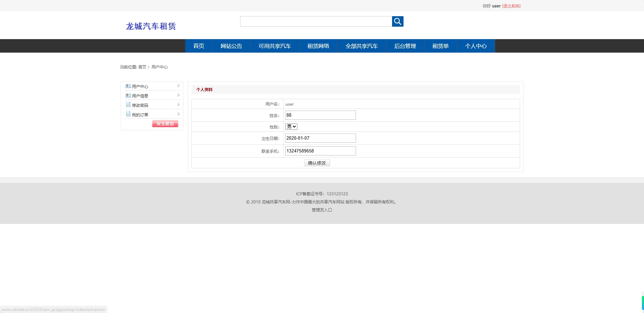This screenshot has width=644, height=313.
Task: Open the 后台管理 section
Action: click(x=405, y=46)
